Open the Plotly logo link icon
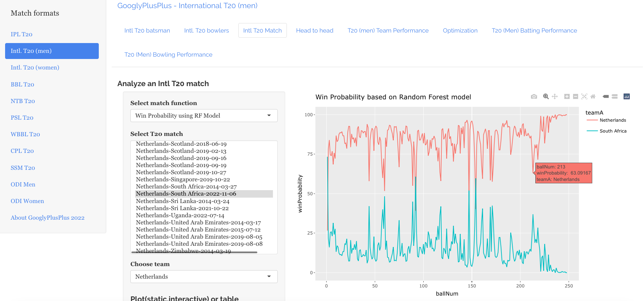 click(627, 97)
